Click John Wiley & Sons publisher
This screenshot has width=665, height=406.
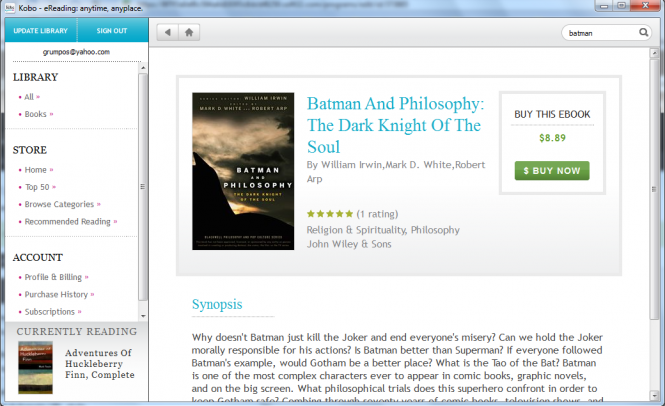[x=349, y=244]
